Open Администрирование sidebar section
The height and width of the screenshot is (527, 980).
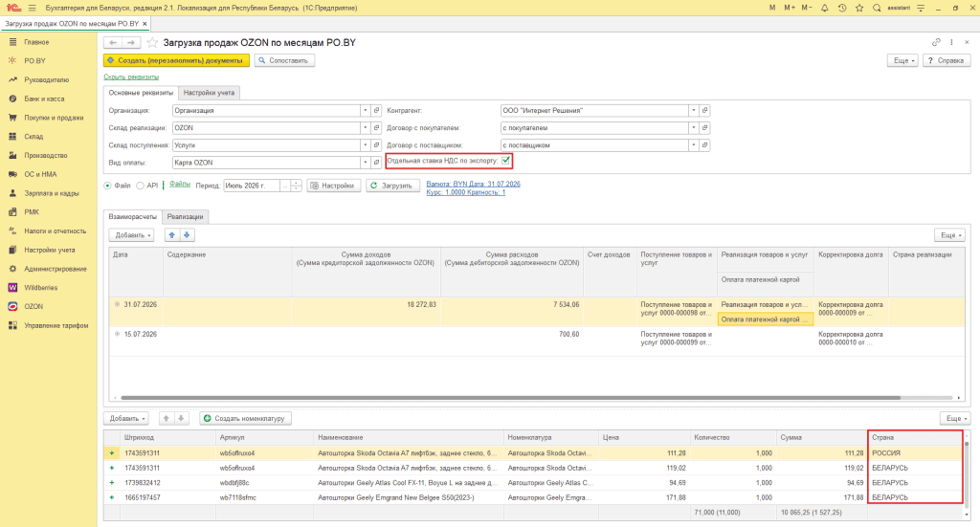coord(55,269)
